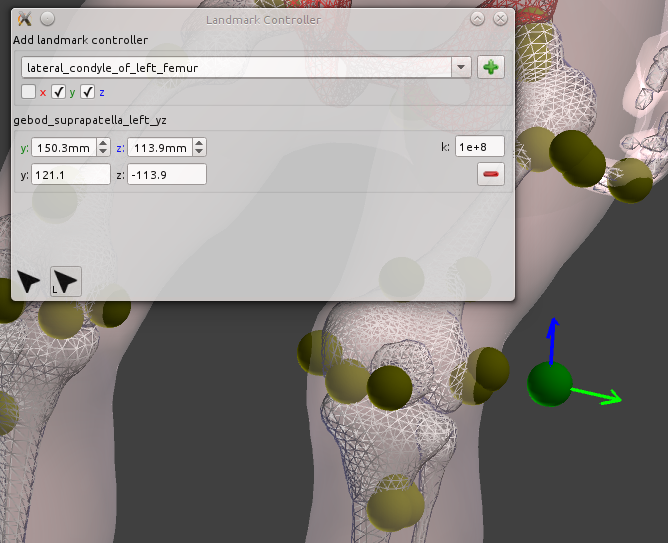The height and width of the screenshot is (543, 668).
Task: Decrease the y 150.3mm spinner value
Action: [x=103, y=152]
